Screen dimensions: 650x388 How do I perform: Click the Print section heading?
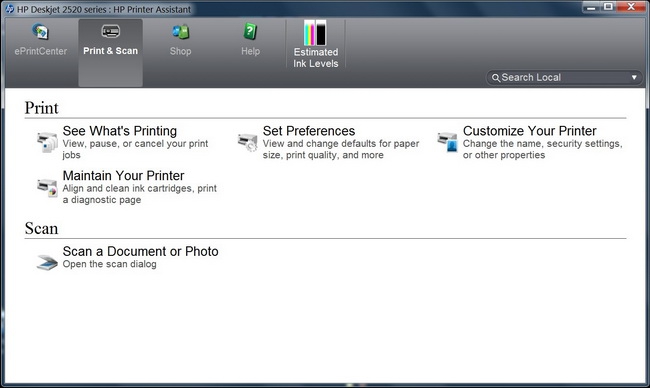click(41, 108)
